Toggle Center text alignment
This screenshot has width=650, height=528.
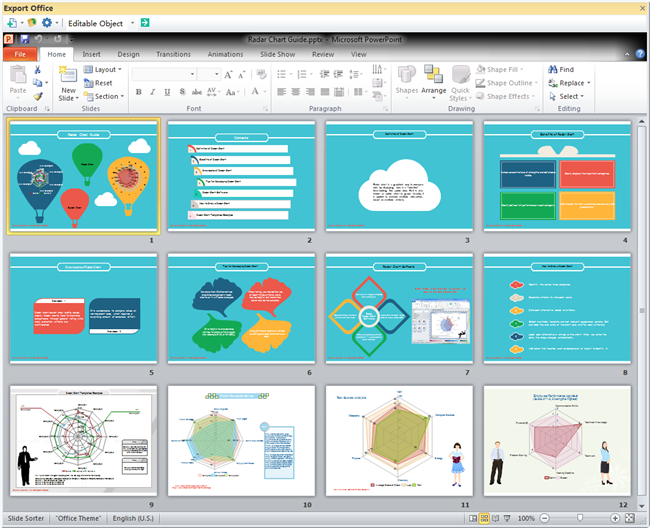296,92
